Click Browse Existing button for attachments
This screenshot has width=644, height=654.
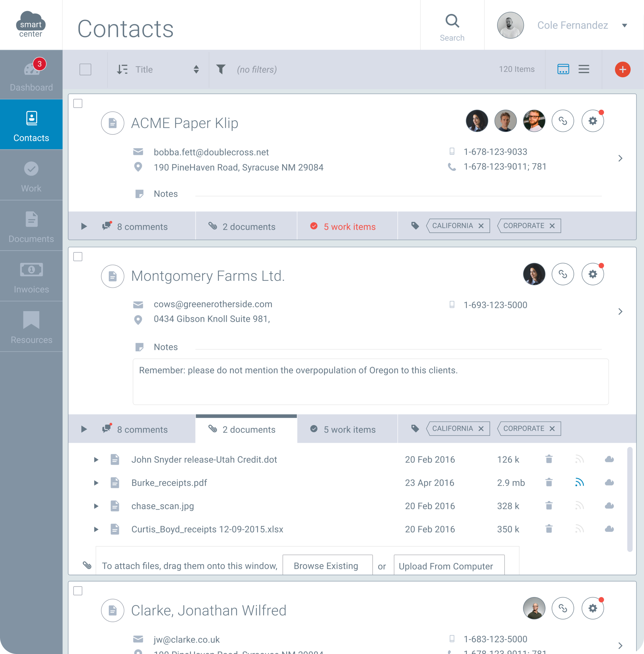326,566
